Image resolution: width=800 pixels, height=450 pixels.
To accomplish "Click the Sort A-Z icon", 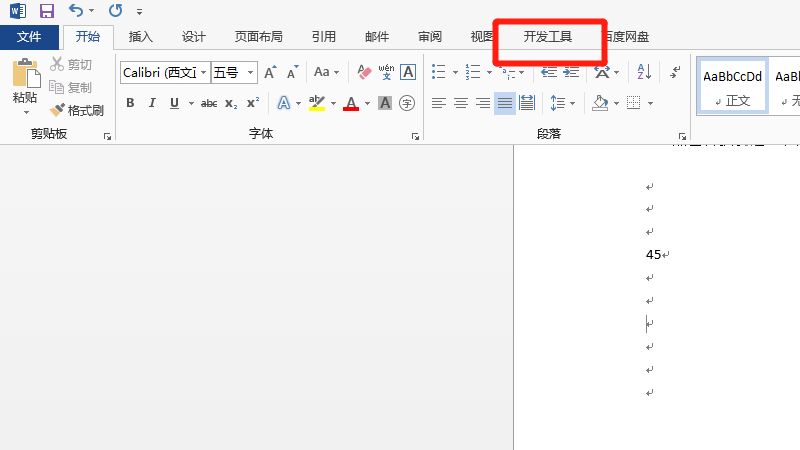I will 644,72.
